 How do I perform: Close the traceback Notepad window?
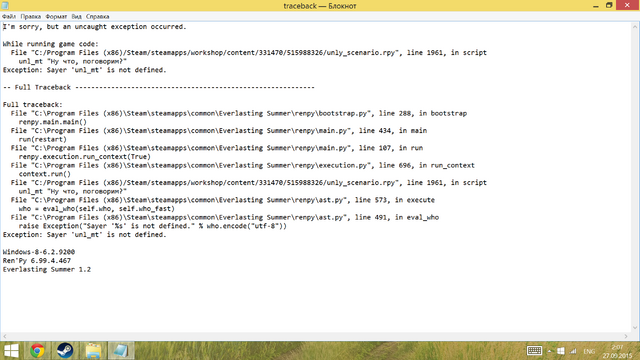pos(627,5)
